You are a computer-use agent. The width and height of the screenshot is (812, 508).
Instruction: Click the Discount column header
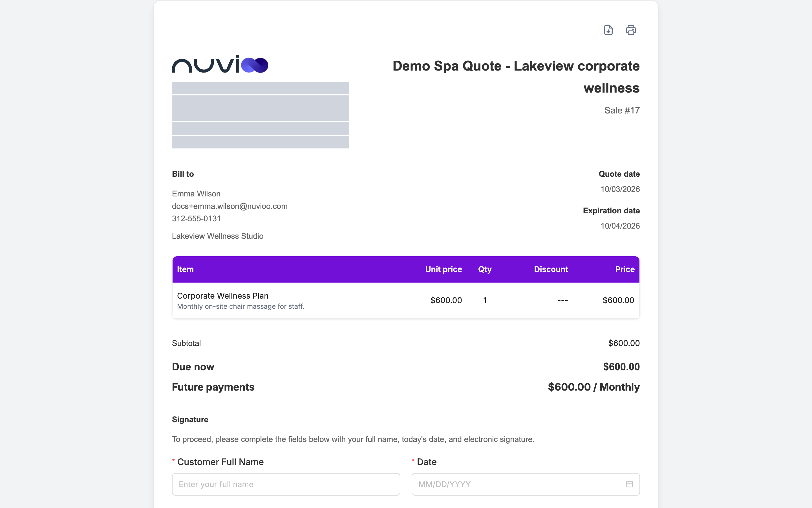(x=551, y=269)
